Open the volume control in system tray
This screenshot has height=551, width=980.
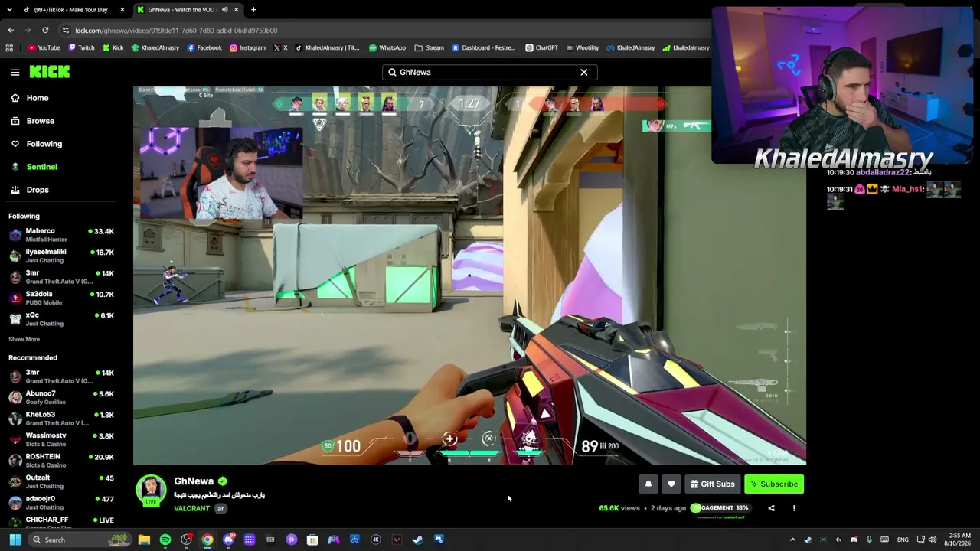933,540
